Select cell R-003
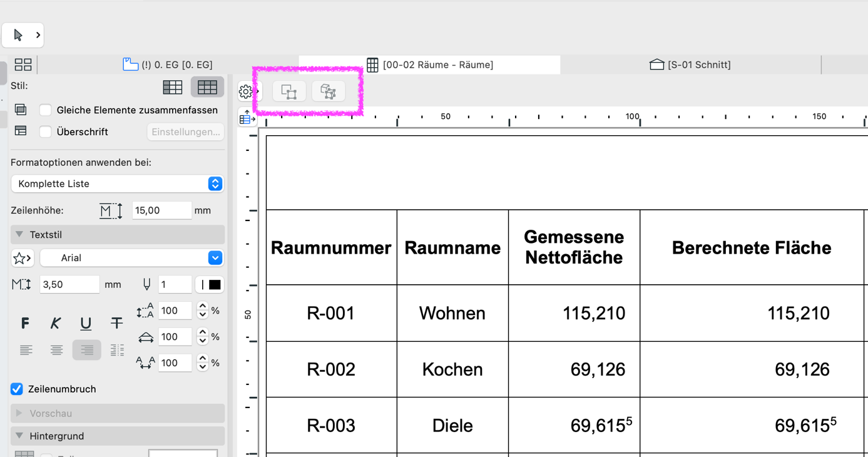868x457 pixels. coord(331,426)
